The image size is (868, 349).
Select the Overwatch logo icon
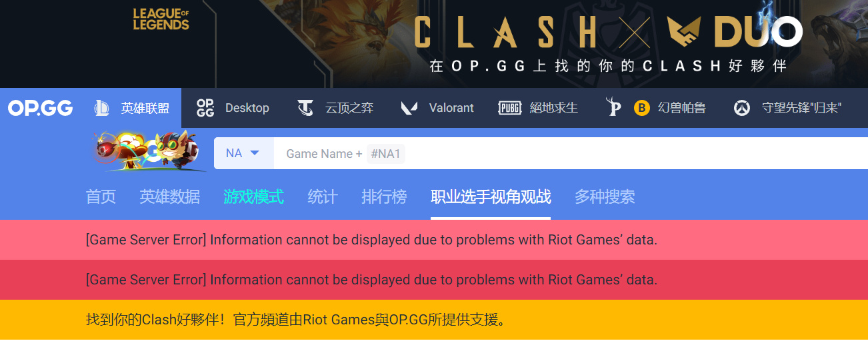742,108
